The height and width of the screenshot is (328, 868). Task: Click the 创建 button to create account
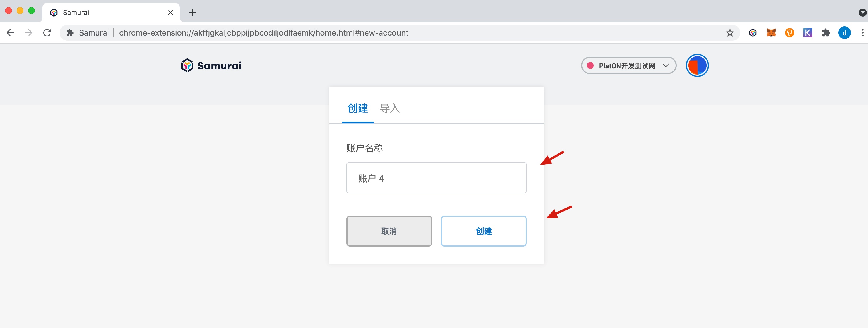click(483, 231)
